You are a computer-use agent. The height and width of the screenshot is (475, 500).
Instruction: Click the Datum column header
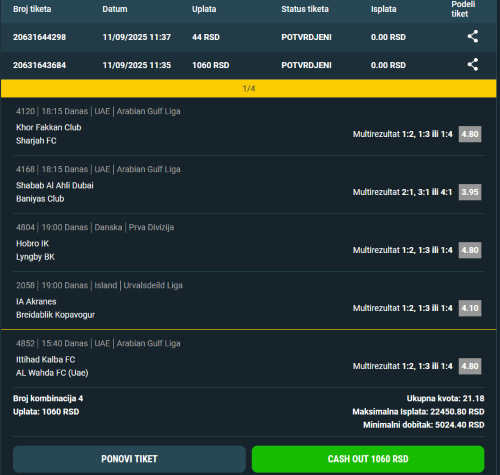point(115,9)
